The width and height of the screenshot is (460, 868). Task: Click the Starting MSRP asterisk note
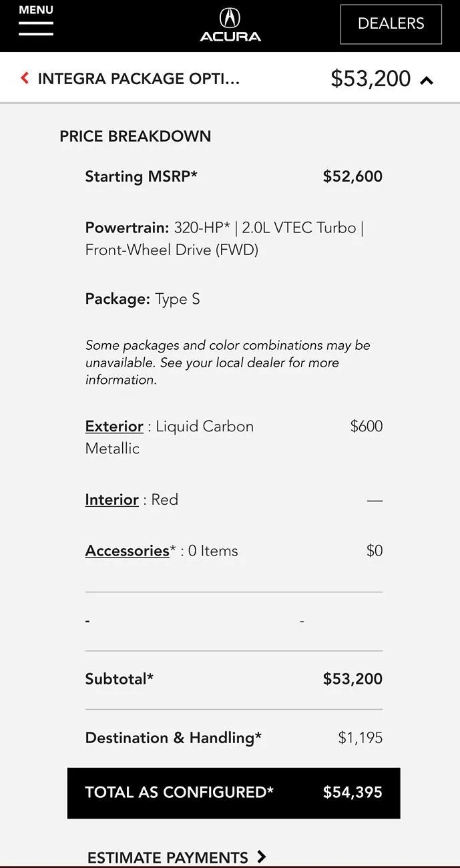tap(194, 174)
